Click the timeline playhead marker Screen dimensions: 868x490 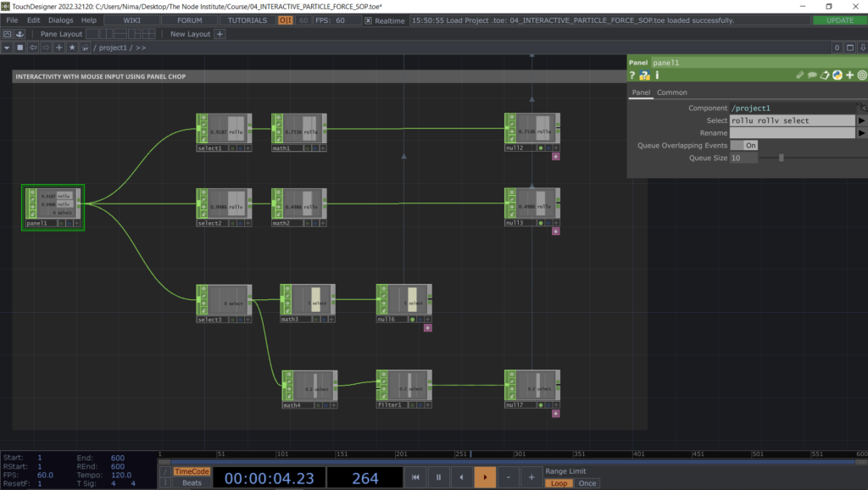click(471, 454)
